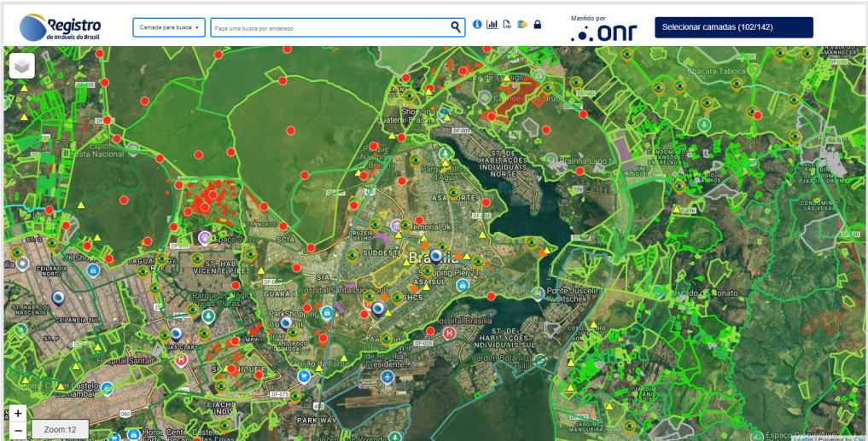
Task: Select the Shopping Pier 21 bag marker
Action: 461,286
